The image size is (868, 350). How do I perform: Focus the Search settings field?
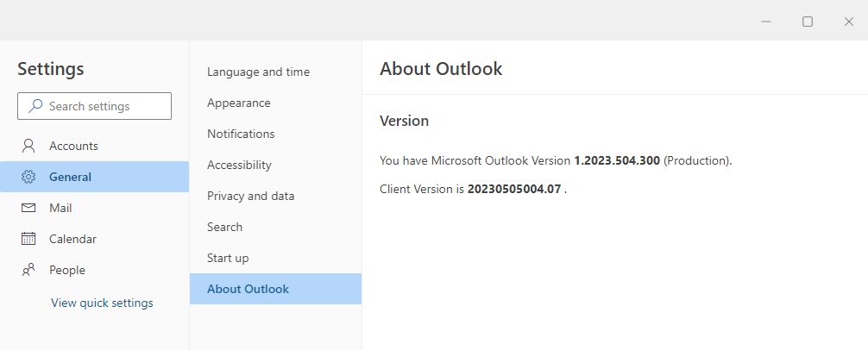94,106
